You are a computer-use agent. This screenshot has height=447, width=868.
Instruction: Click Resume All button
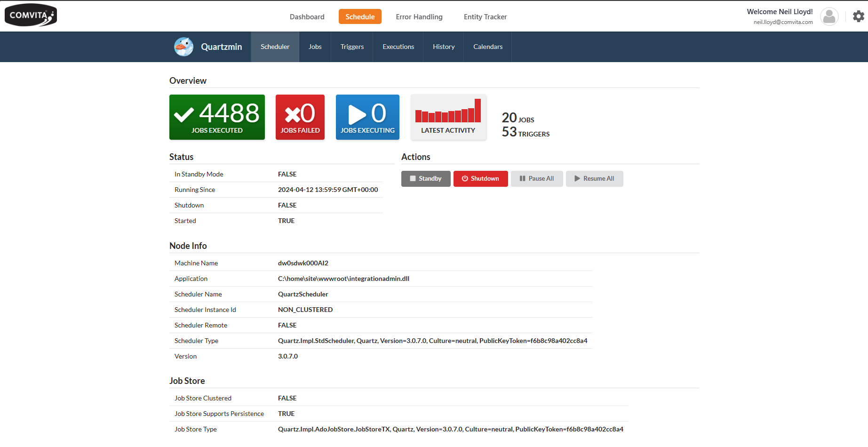coord(594,179)
